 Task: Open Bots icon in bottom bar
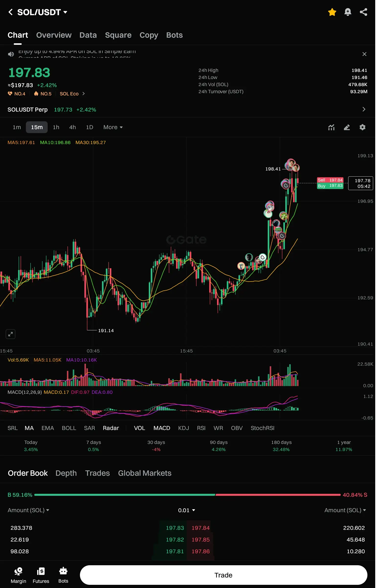click(x=63, y=575)
